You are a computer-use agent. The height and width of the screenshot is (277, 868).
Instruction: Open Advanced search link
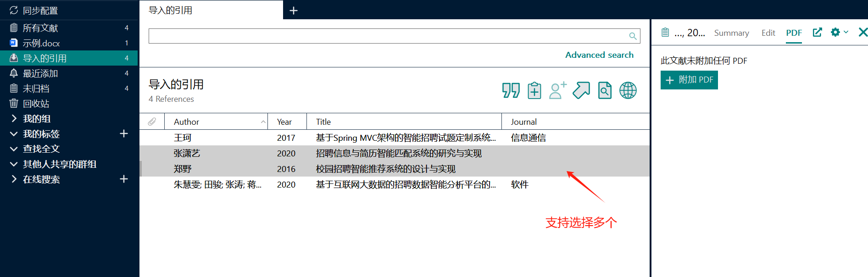[599, 55]
